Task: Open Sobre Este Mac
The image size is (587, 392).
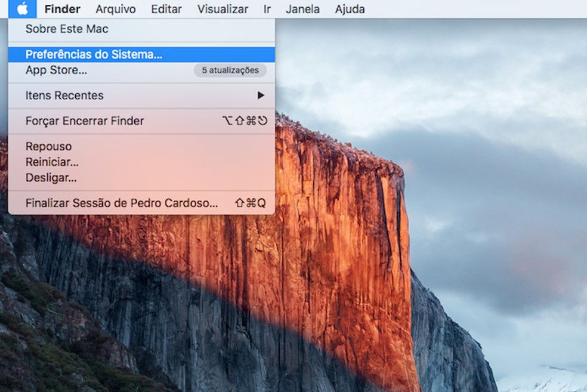Action: point(66,29)
